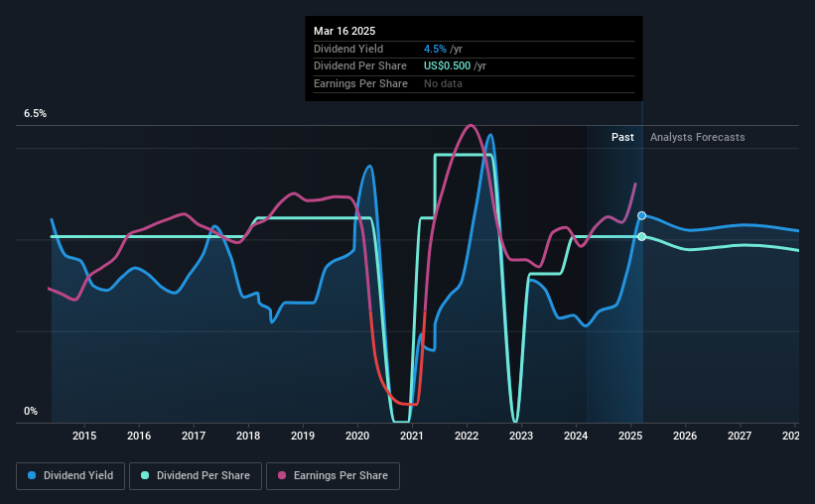Click the 6.5% y-axis label
The height and width of the screenshot is (504, 815).
[x=35, y=114]
